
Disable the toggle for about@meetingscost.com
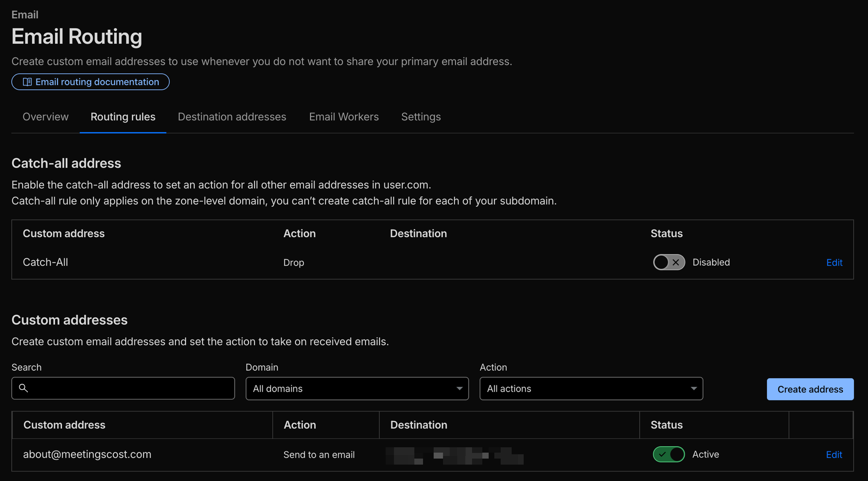(668, 454)
